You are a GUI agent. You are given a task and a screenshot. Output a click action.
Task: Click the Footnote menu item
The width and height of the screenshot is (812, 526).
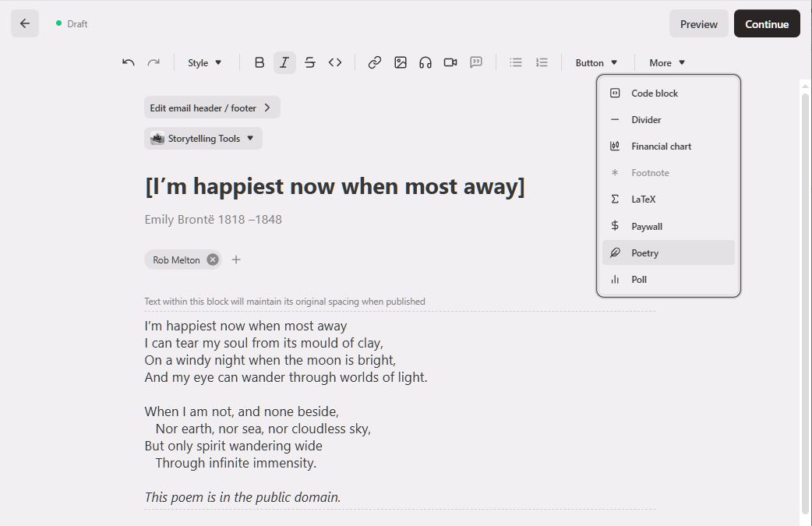pyautogui.click(x=668, y=173)
